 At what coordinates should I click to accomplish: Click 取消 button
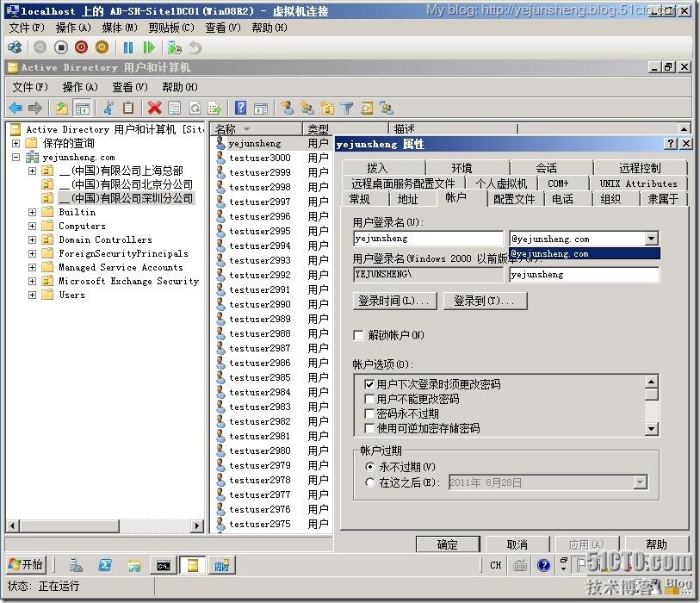pyautogui.click(x=517, y=544)
